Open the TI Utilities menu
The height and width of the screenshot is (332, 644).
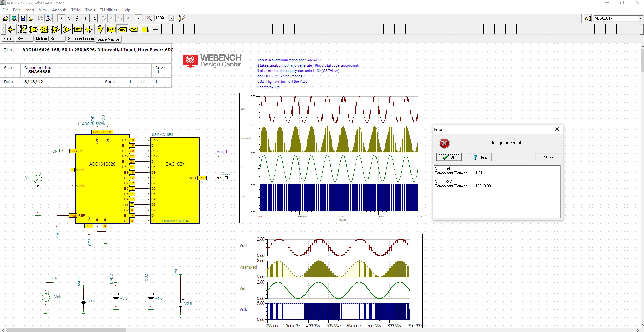coord(108,10)
